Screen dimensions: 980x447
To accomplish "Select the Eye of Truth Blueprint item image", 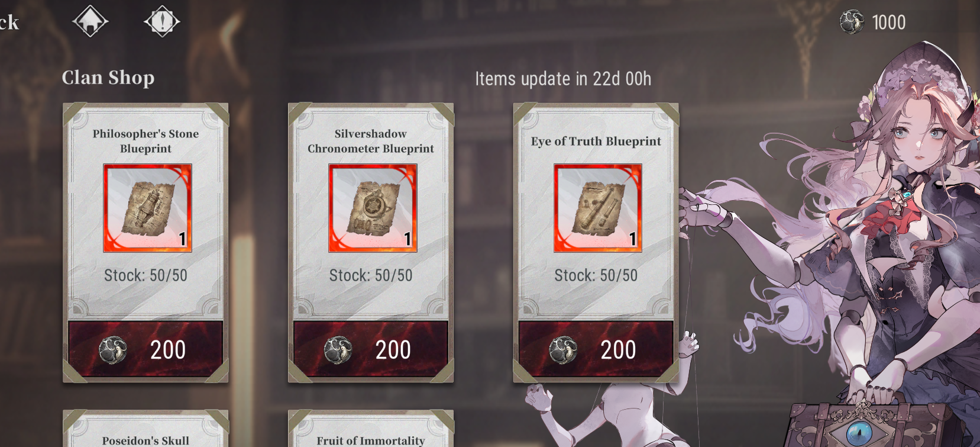I will [598, 208].
